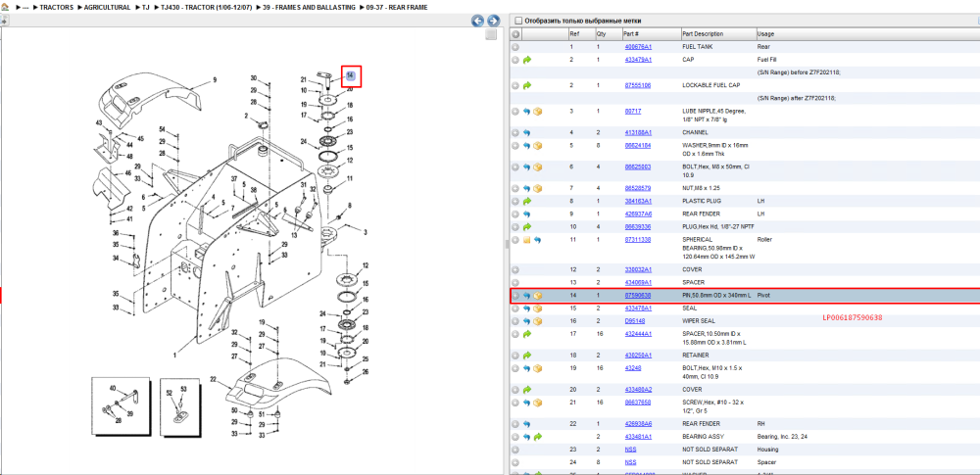
Task: Go to home via house icon
Action: coord(4,7)
